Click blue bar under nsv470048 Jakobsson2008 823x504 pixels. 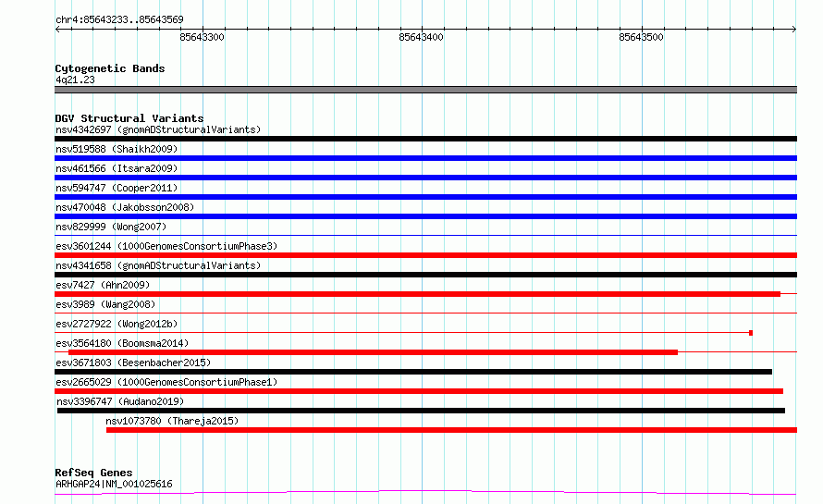click(x=425, y=216)
